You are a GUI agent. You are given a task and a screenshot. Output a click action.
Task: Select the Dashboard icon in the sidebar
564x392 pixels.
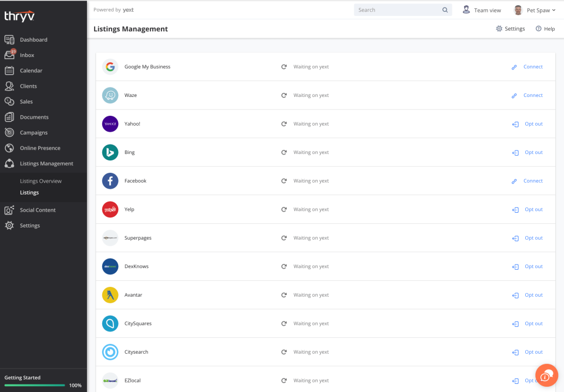[x=10, y=39]
